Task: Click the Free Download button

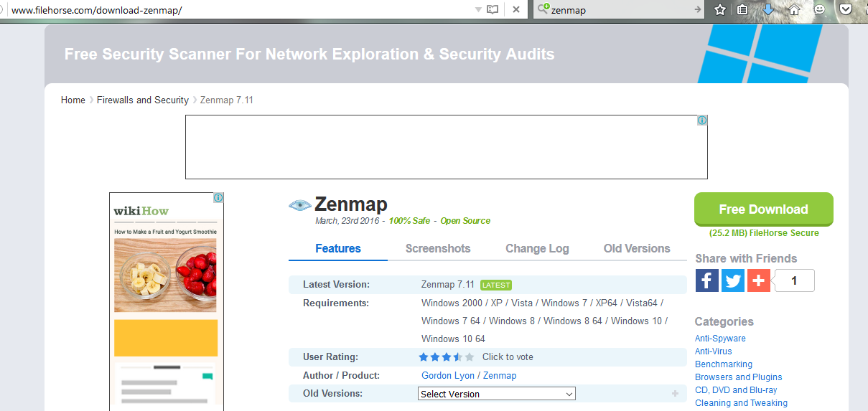Action: (x=764, y=209)
